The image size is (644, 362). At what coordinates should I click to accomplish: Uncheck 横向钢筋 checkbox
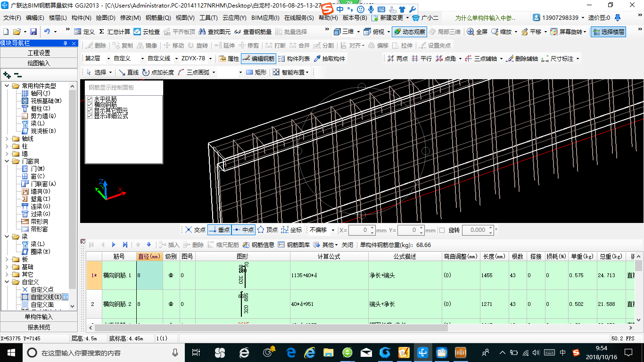click(x=90, y=105)
